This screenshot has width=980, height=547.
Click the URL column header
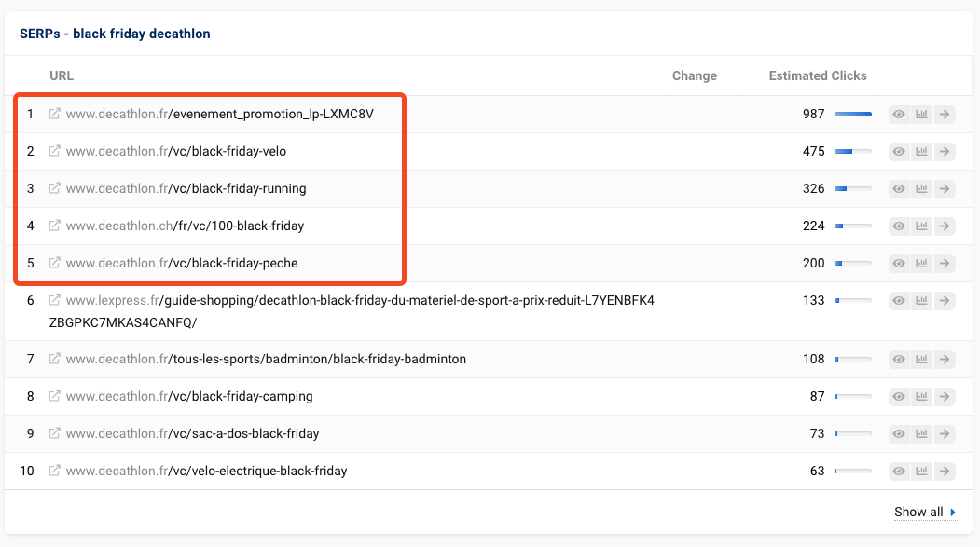(x=62, y=75)
